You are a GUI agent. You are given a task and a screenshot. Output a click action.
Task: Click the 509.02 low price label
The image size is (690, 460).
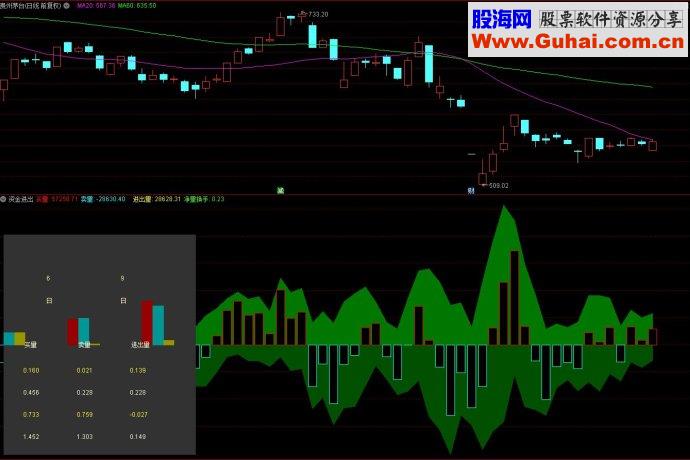click(x=499, y=185)
